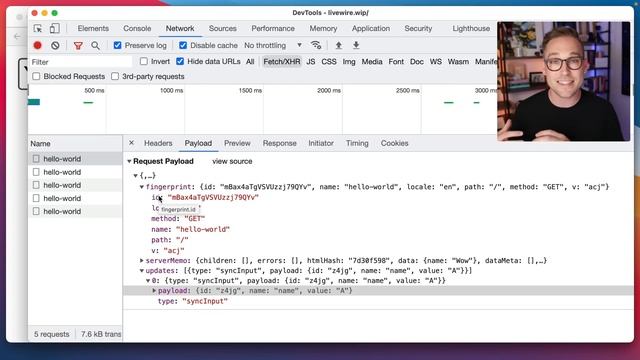This screenshot has height=360, width=640.
Task: Show the request Initiator tab
Action: pyautogui.click(x=321, y=143)
